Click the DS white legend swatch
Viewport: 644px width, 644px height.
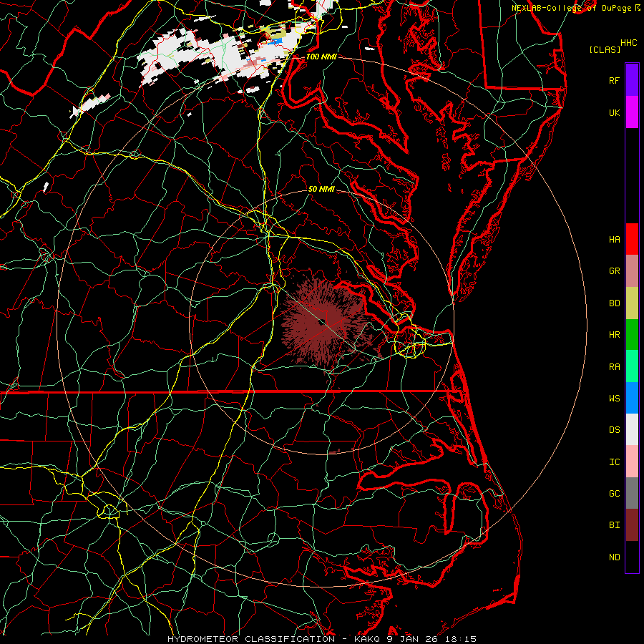[x=632, y=429]
